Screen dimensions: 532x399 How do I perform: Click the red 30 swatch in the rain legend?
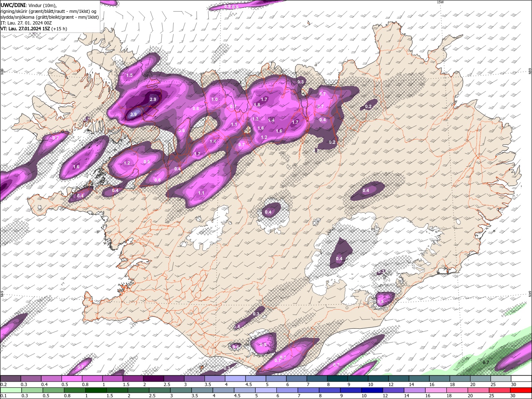coord(521,390)
